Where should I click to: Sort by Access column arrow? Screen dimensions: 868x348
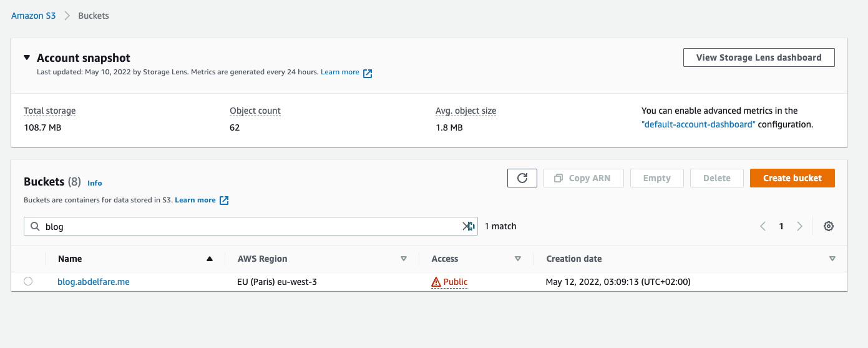coord(517,259)
